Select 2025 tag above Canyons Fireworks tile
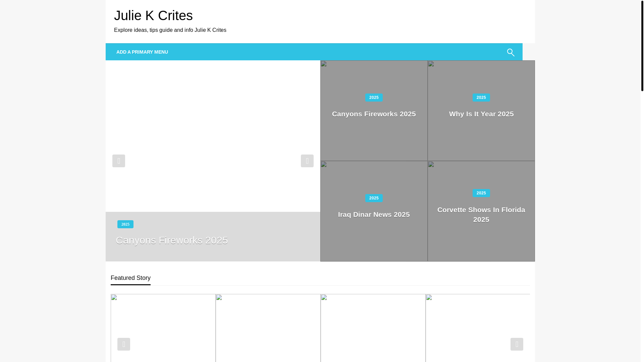This screenshot has height=362, width=644. pos(374,98)
